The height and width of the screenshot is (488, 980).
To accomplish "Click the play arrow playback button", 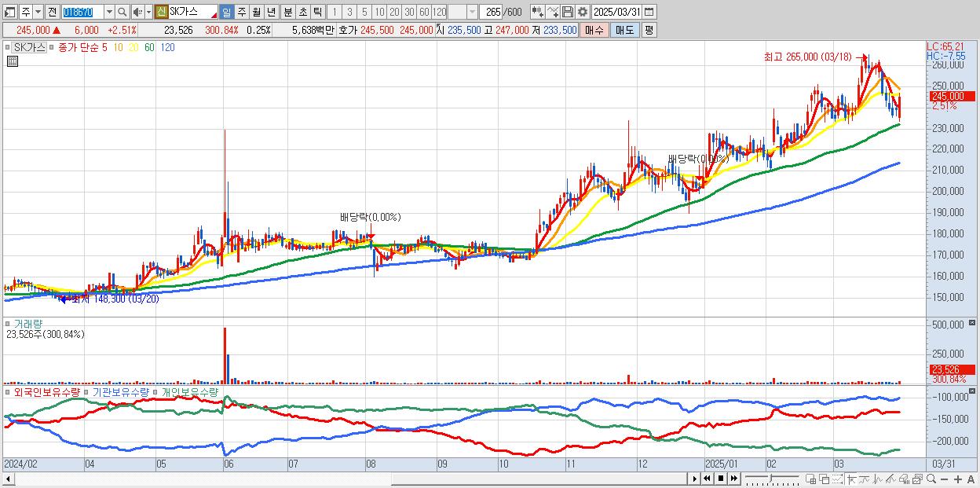I will coord(695,479).
